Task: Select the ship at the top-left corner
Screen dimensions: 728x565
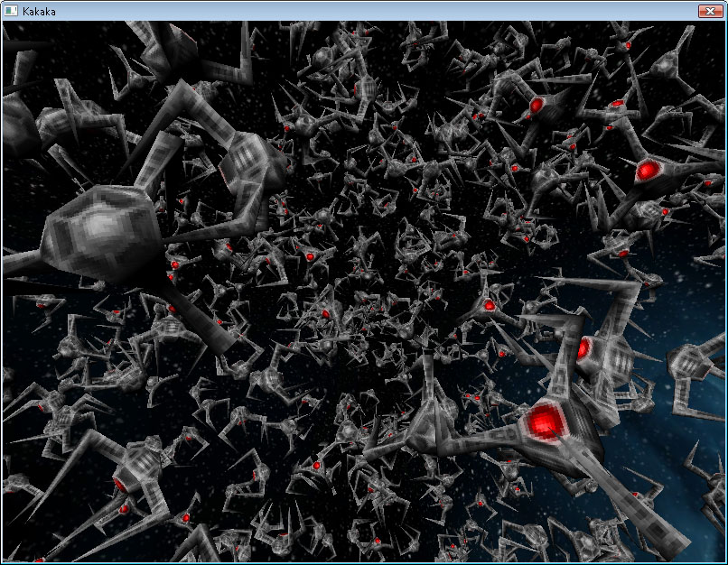Action: coord(23,117)
